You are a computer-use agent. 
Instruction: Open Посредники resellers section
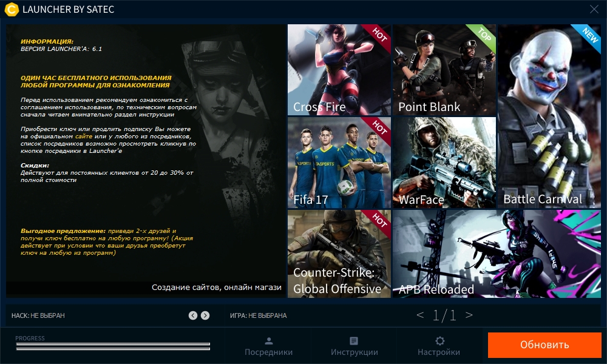point(269,346)
